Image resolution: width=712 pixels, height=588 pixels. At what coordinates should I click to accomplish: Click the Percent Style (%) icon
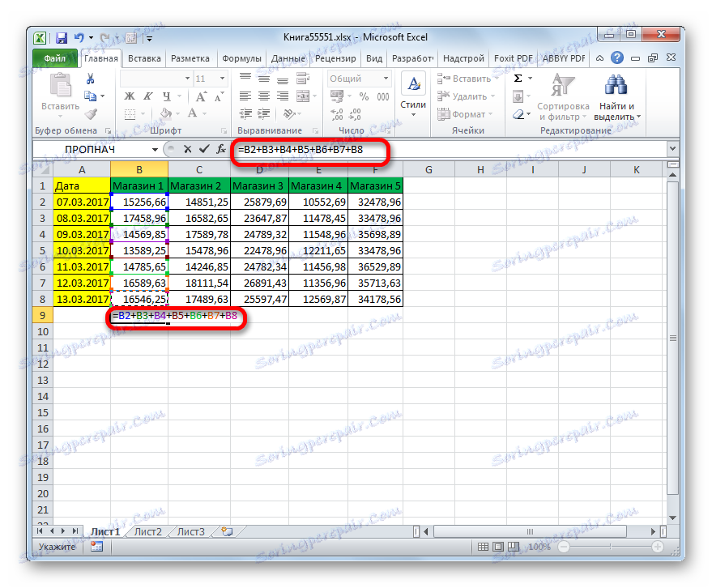[365, 96]
